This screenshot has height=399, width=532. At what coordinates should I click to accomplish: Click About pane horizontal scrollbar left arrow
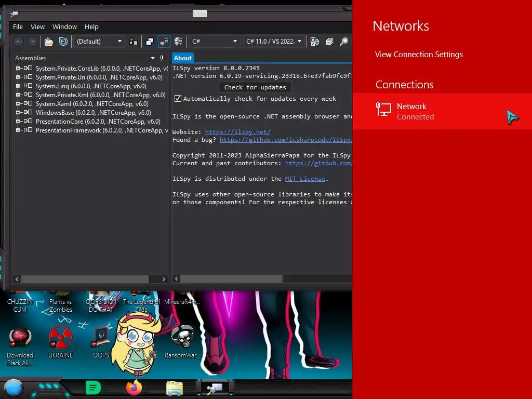[x=177, y=278]
